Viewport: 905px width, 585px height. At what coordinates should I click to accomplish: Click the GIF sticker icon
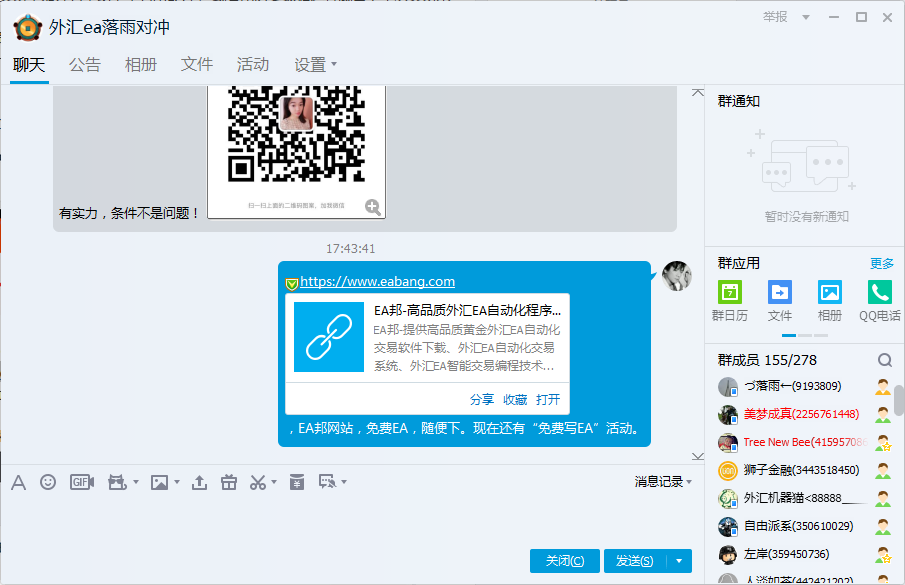click(x=81, y=482)
